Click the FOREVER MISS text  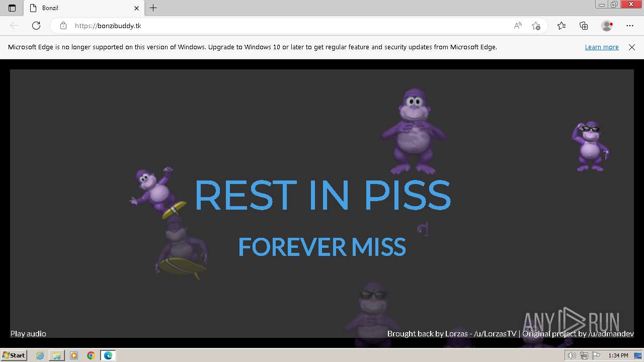coord(322,247)
